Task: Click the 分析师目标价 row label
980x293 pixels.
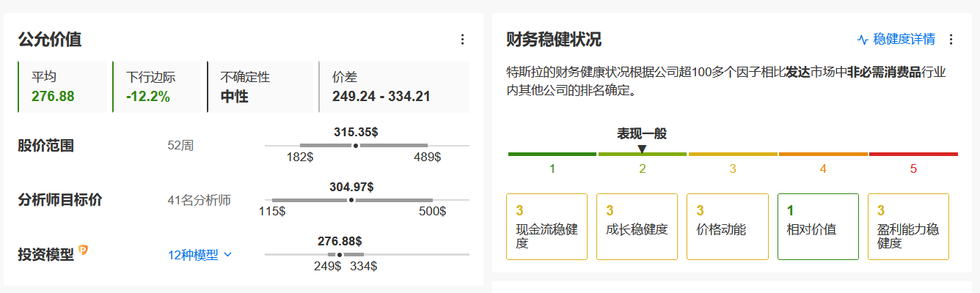Action: 59,200
